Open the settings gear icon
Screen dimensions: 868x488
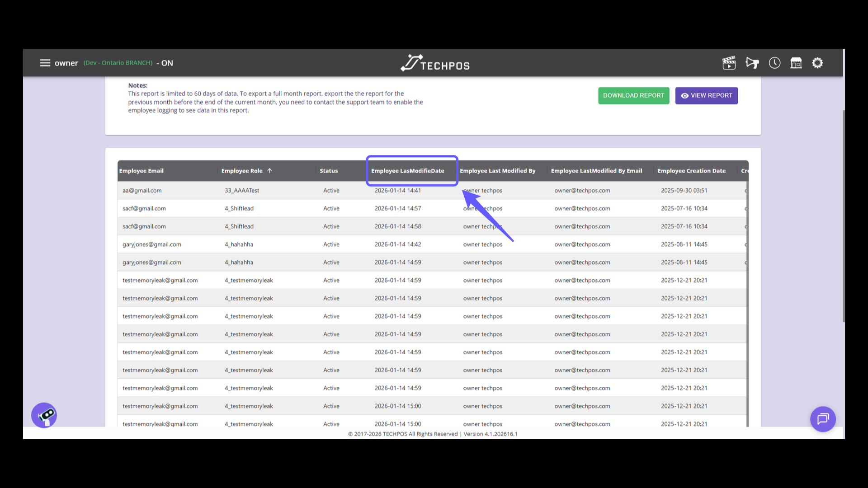[x=817, y=63]
